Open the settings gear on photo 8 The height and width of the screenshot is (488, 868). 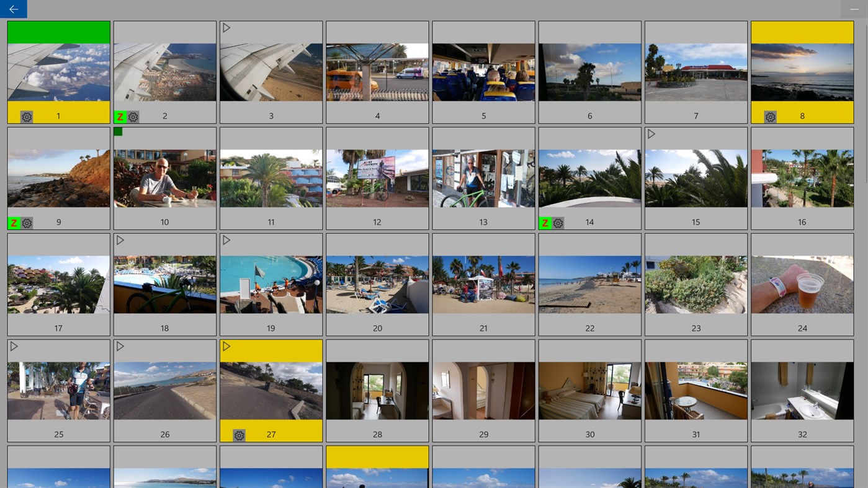tap(769, 116)
